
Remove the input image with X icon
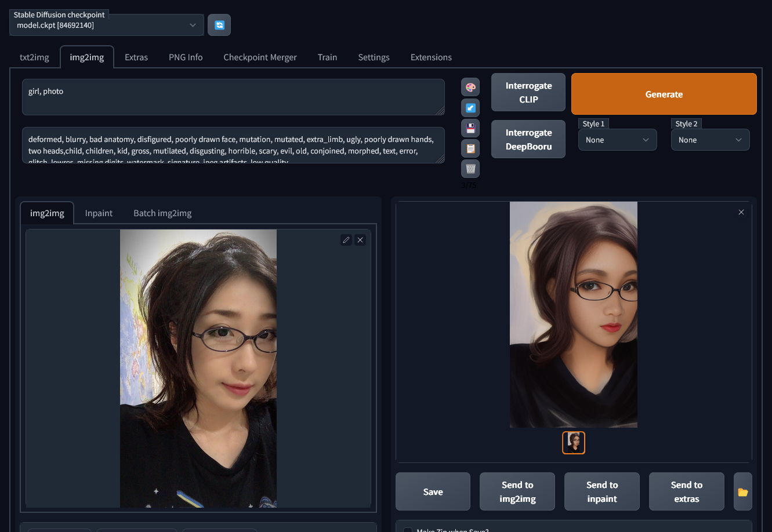click(360, 240)
